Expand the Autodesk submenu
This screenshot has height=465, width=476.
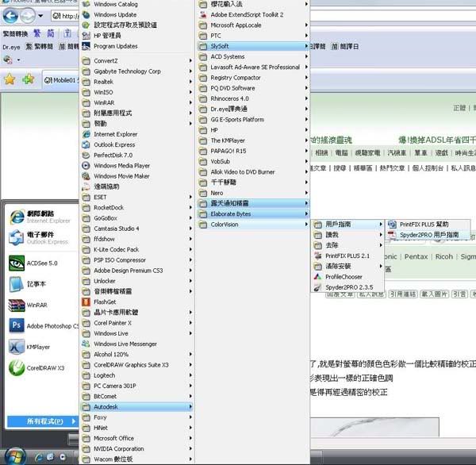tap(137, 407)
